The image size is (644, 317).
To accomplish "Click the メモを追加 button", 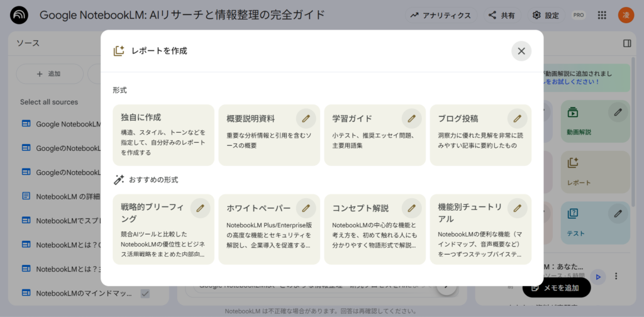I will (557, 287).
